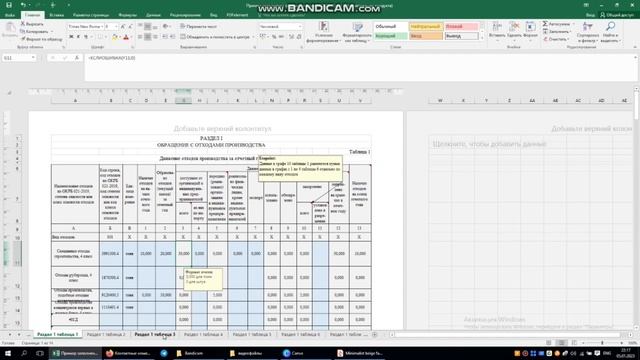The height and width of the screenshot is (360, 640).
Task: Switch to Page Break Preview in status bar
Action: click(574, 343)
